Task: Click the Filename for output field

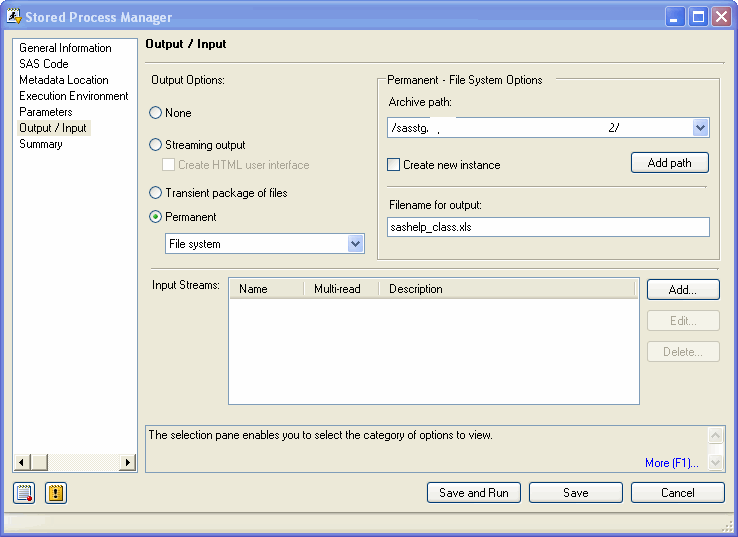Action: pyautogui.click(x=548, y=228)
